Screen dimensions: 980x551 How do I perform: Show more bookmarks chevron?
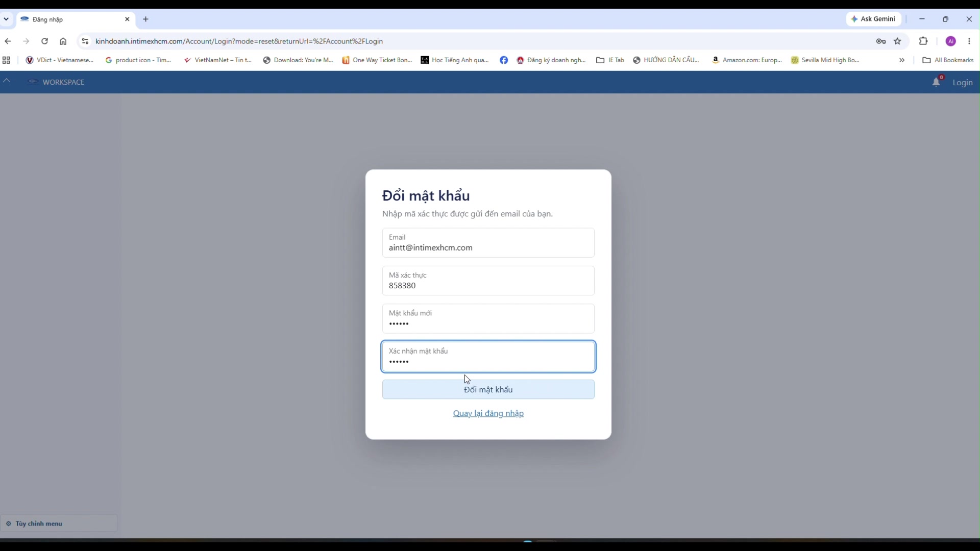(x=902, y=60)
